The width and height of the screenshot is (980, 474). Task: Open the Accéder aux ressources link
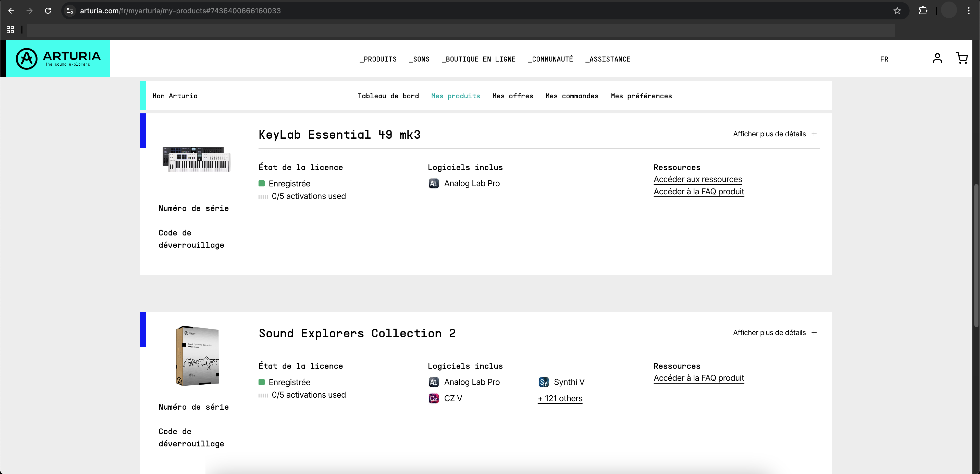pyautogui.click(x=697, y=179)
